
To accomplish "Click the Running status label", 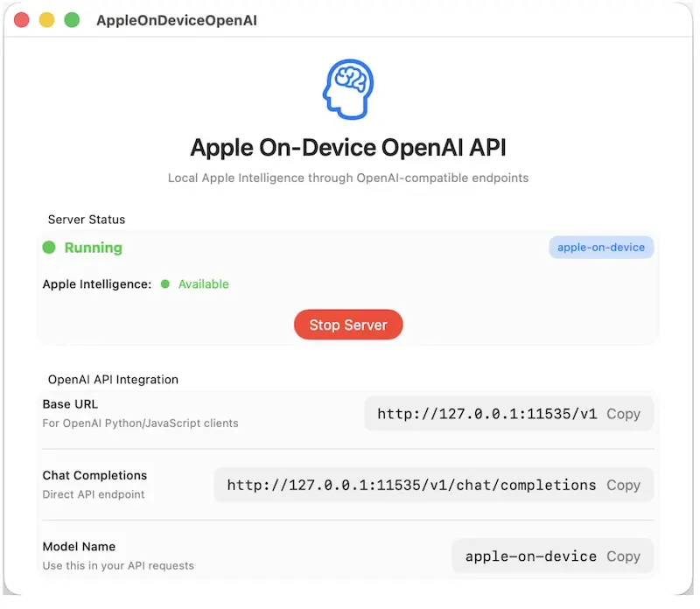I will (94, 248).
